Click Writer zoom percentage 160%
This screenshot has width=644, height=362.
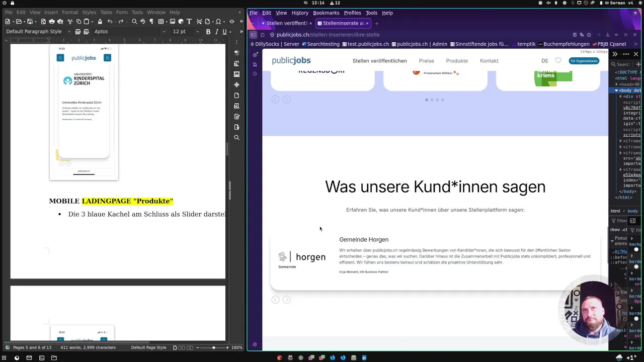point(237,347)
